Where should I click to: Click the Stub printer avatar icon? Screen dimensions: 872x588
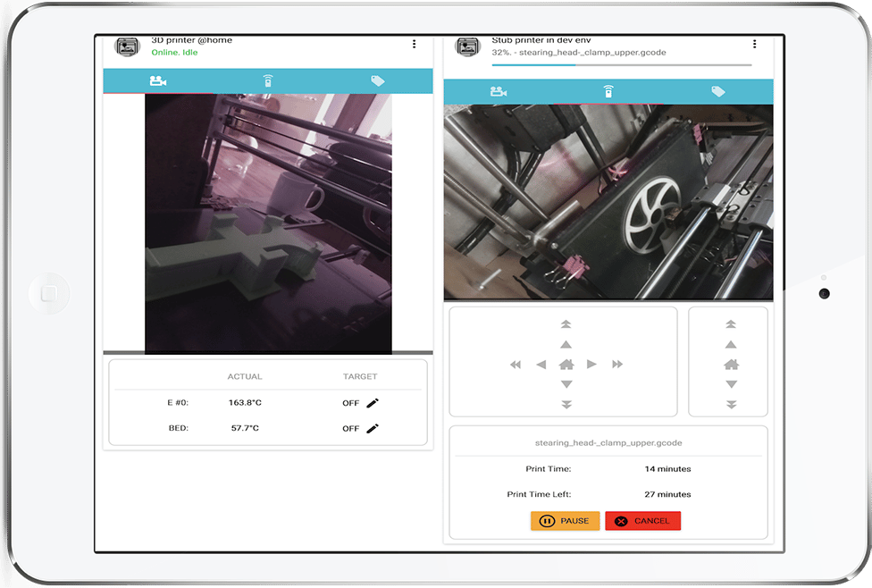click(467, 46)
